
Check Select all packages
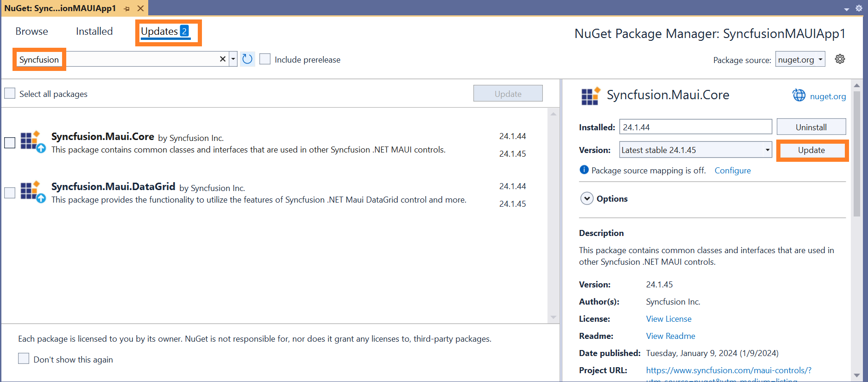click(x=10, y=93)
